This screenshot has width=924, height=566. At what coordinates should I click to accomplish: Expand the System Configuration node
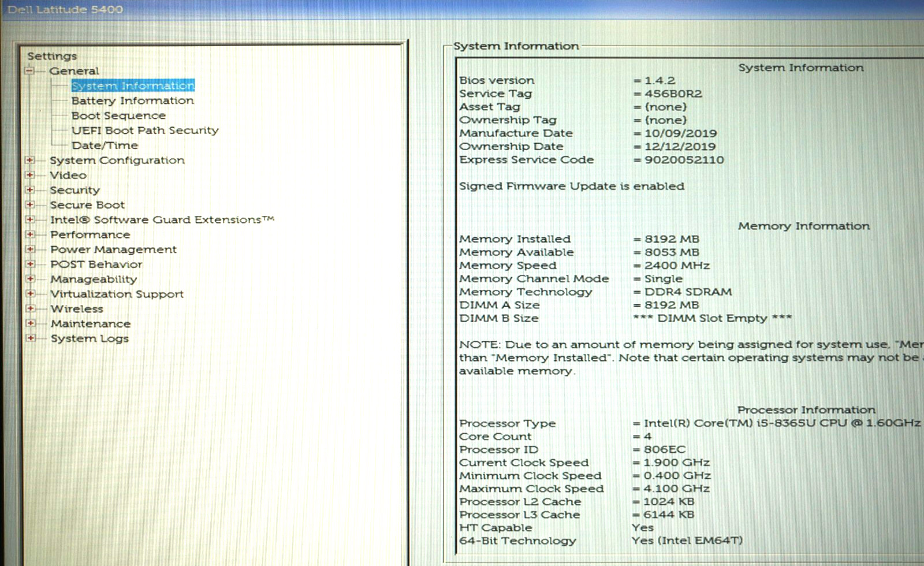tap(30, 160)
